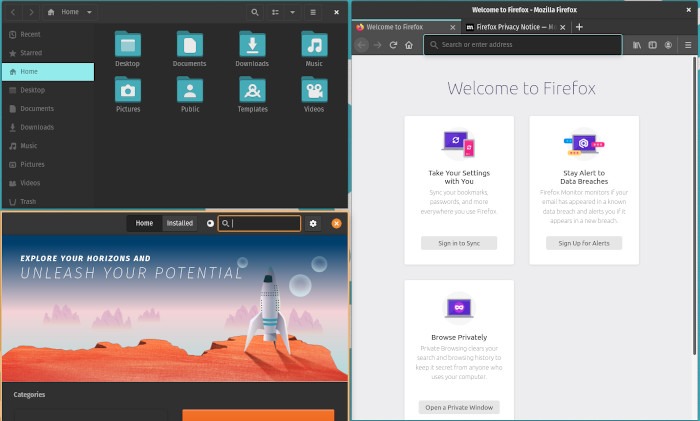Toggle Firefox sidebars icon
700x421 pixels.
pos(653,45)
